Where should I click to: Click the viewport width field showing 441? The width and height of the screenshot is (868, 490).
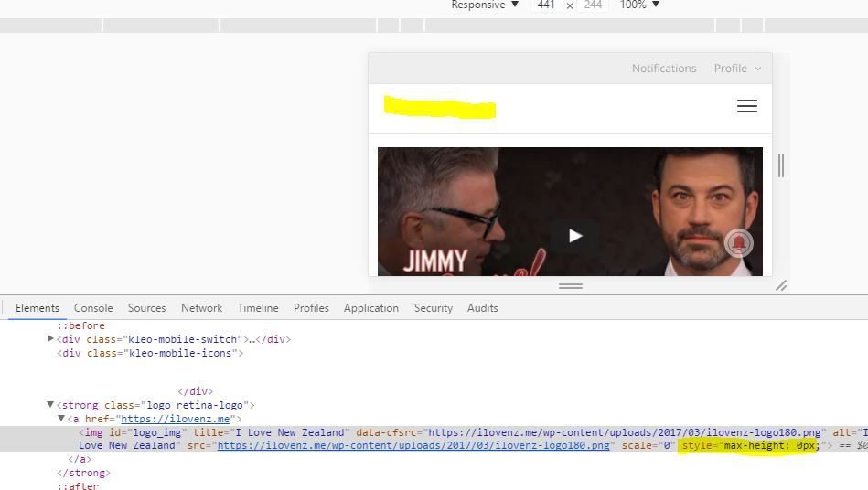pos(546,5)
